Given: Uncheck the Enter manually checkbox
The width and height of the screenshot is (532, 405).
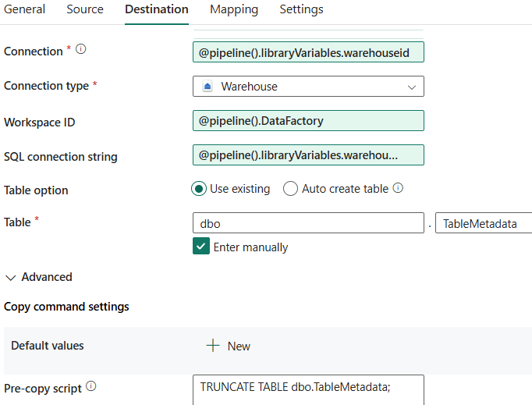Looking at the screenshot, I should tap(200, 247).
